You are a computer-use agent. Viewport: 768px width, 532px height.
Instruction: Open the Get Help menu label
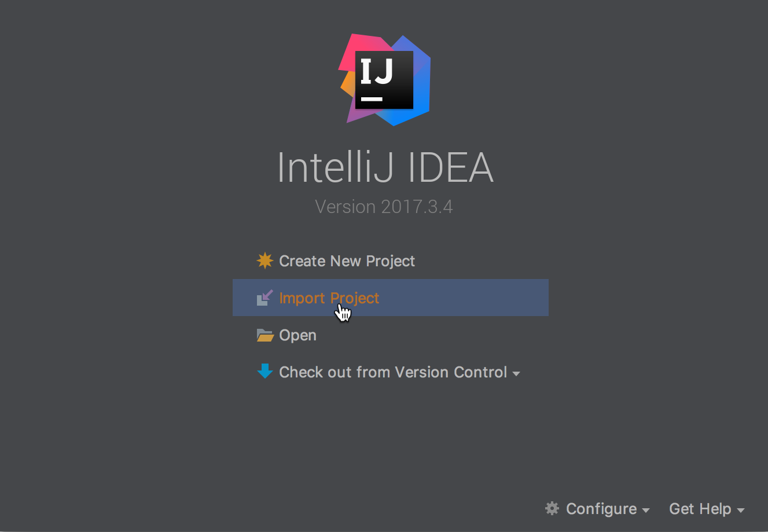coord(700,509)
